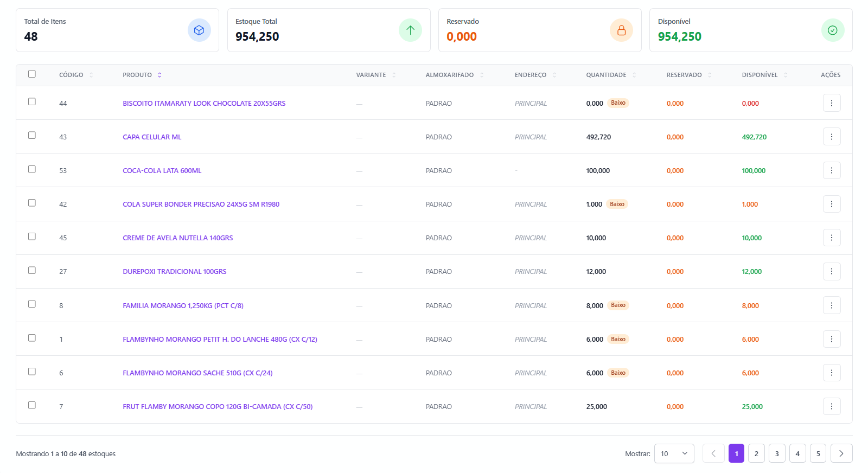Open product COLA SUPER BONDER PRECISAO 24X5G

click(x=201, y=204)
